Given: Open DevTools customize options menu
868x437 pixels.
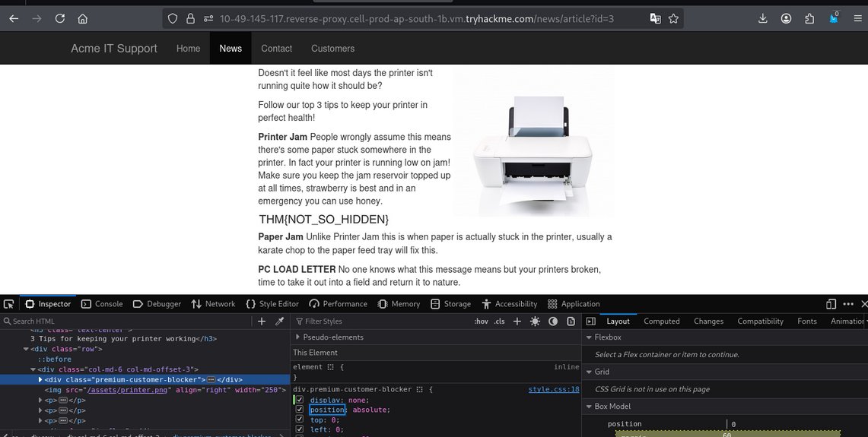Looking at the screenshot, I should pos(848,304).
